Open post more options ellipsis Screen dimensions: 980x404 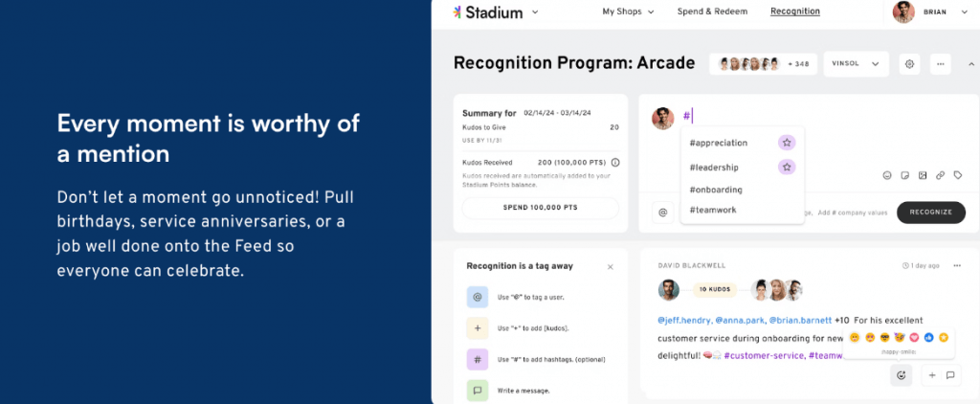(x=957, y=266)
